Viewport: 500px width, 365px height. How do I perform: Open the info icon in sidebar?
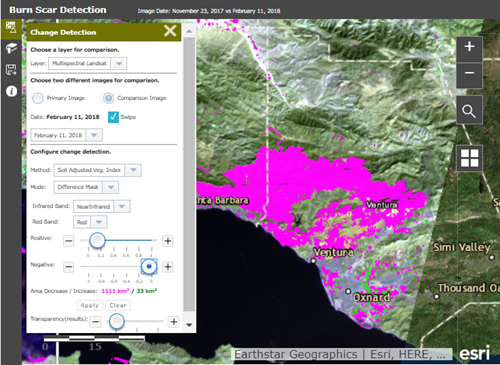(x=12, y=91)
